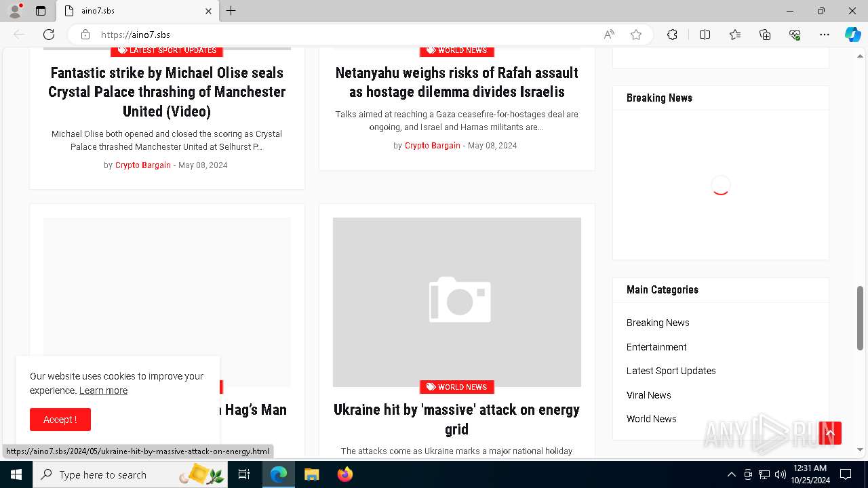Select the aino7.sbs browser tab
This screenshot has width=868, height=488.
139,11
